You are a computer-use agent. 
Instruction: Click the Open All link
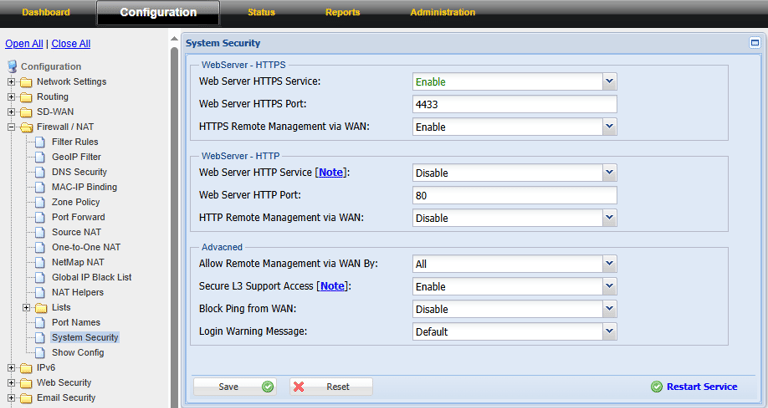[x=24, y=44]
